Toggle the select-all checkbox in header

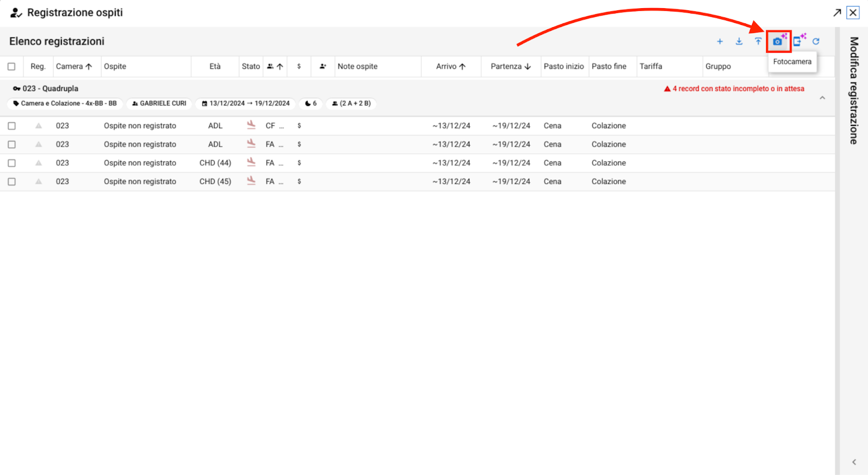click(11, 67)
